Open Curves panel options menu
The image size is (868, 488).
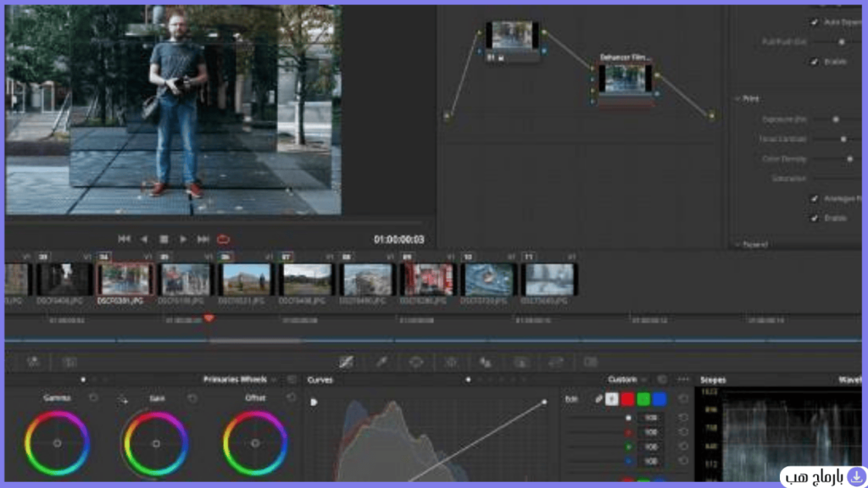[x=684, y=380]
